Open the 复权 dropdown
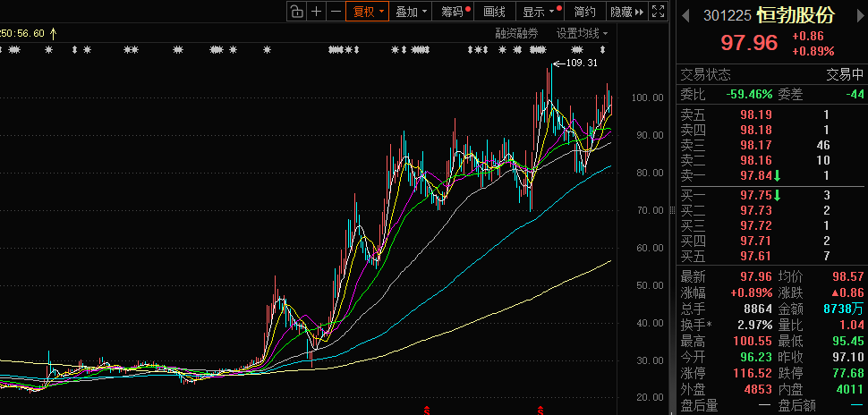 [368, 12]
